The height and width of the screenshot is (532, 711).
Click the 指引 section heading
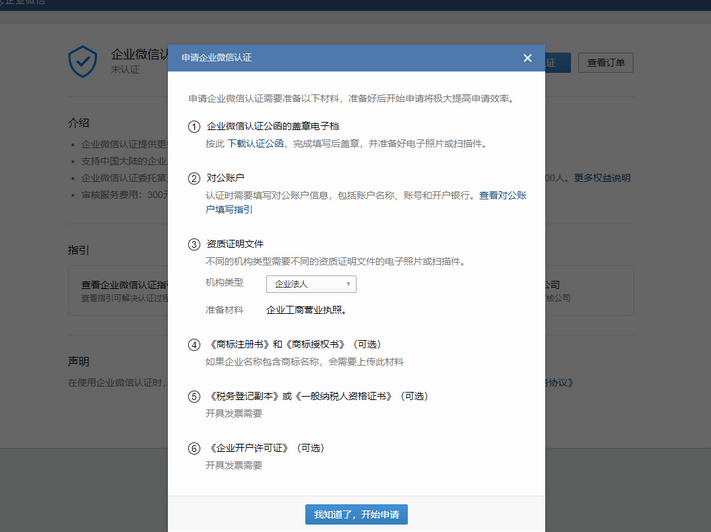(78, 250)
